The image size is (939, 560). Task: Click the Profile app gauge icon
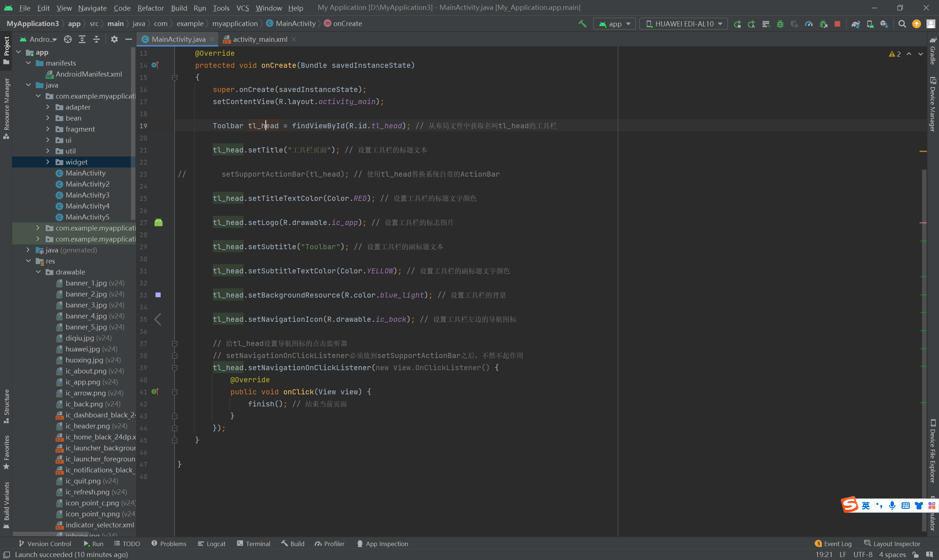click(x=808, y=24)
